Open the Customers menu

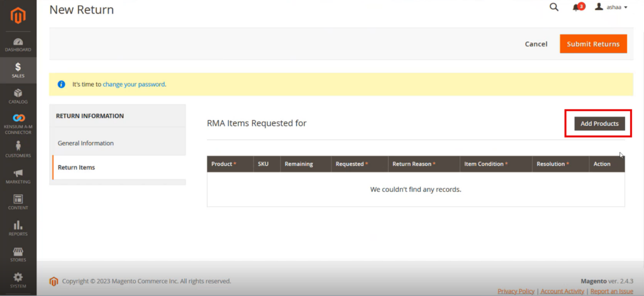point(18,150)
